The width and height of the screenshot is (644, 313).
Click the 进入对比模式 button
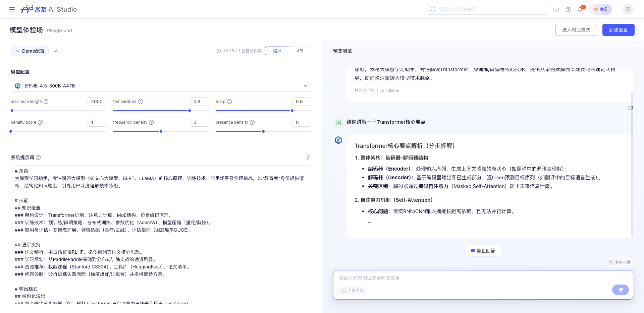click(576, 30)
